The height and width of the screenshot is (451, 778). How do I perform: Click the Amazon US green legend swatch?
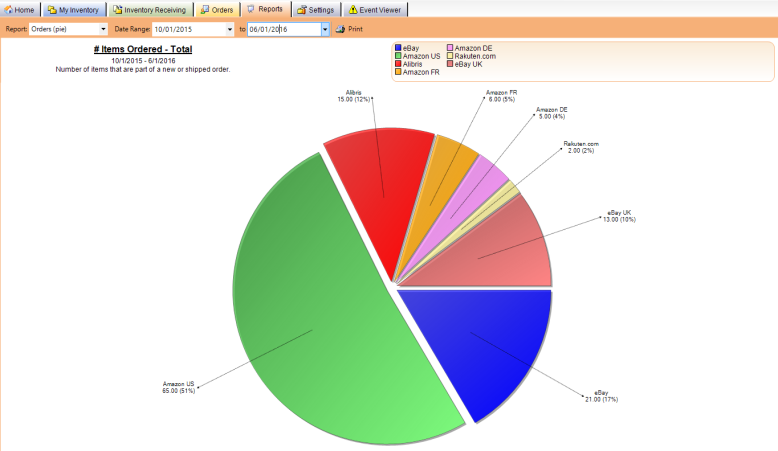pyautogui.click(x=399, y=56)
